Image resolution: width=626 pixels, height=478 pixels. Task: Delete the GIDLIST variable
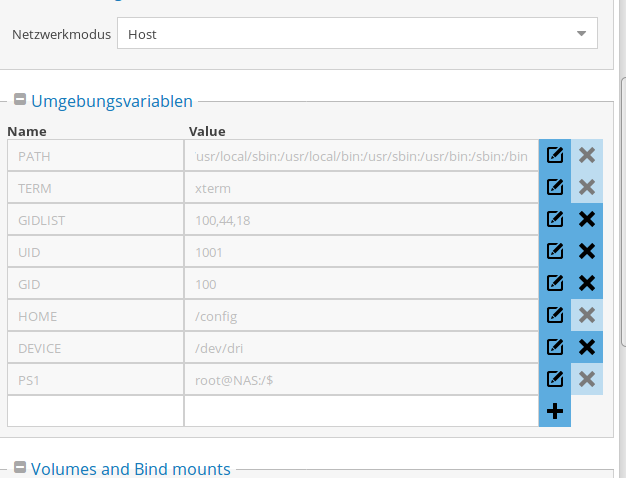pyautogui.click(x=586, y=219)
